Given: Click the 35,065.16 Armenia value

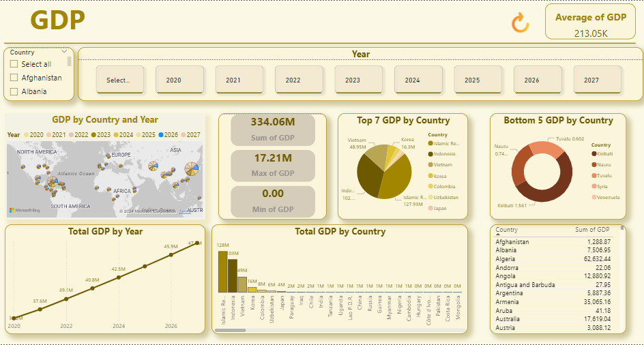Looking at the screenshot, I should coord(596,302).
